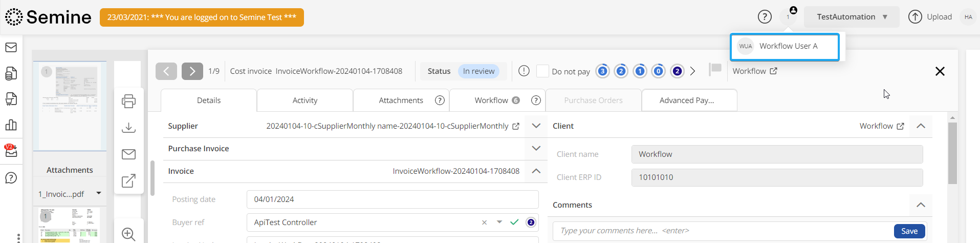Viewport: 980px width, 243px height.
Task: Save the comment
Action: tap(909, 231)
